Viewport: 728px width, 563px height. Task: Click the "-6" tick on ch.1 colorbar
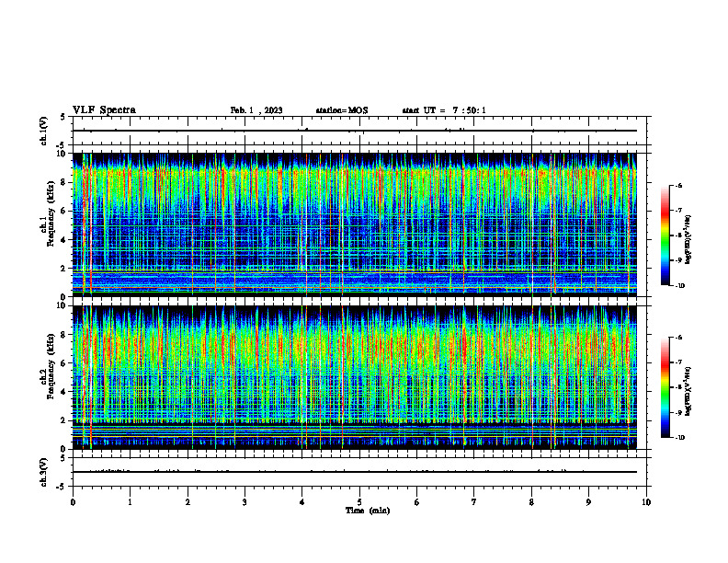coord(678,186)
